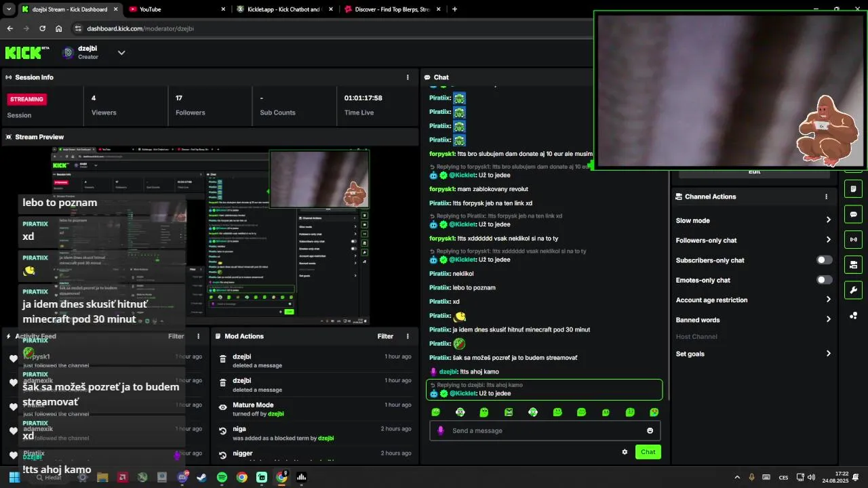The height and width of the screenshot is (488, 868).
Task: Click the broadcast signal icon in sidebar
Action: coord(853,239)
